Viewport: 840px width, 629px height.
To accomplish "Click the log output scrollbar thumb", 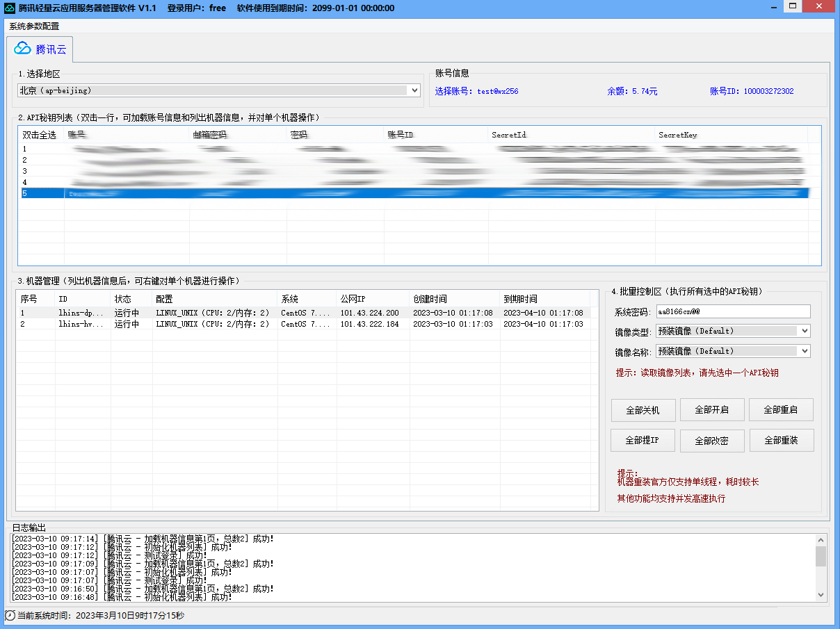I will point(821,556).
